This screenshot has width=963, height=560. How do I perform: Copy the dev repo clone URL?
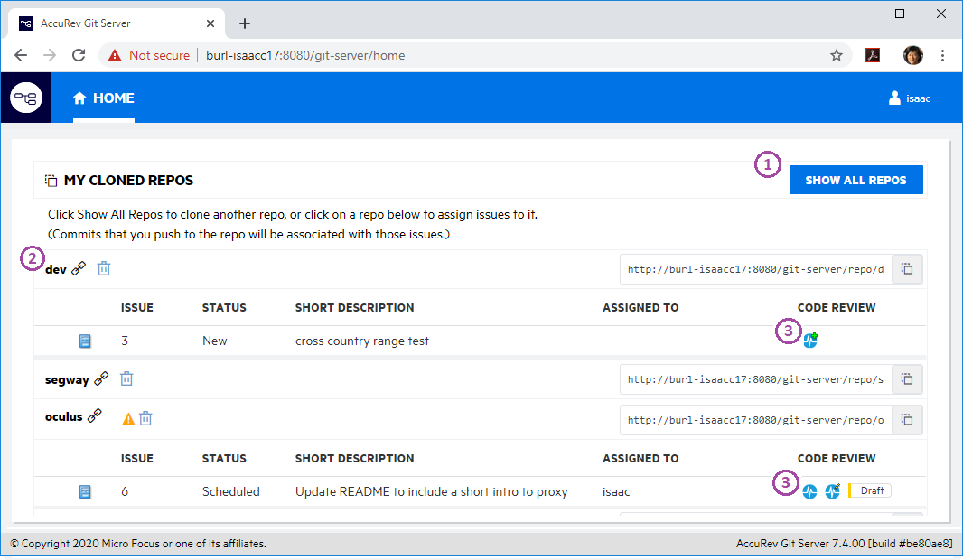click(x=907, y=269)
